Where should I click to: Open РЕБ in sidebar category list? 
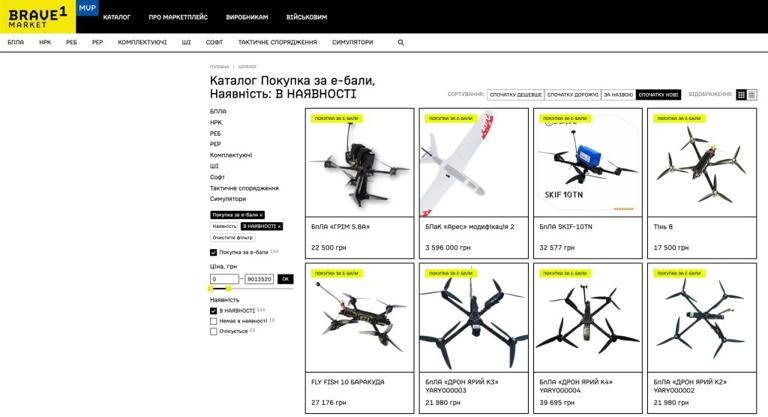point(215,133)
